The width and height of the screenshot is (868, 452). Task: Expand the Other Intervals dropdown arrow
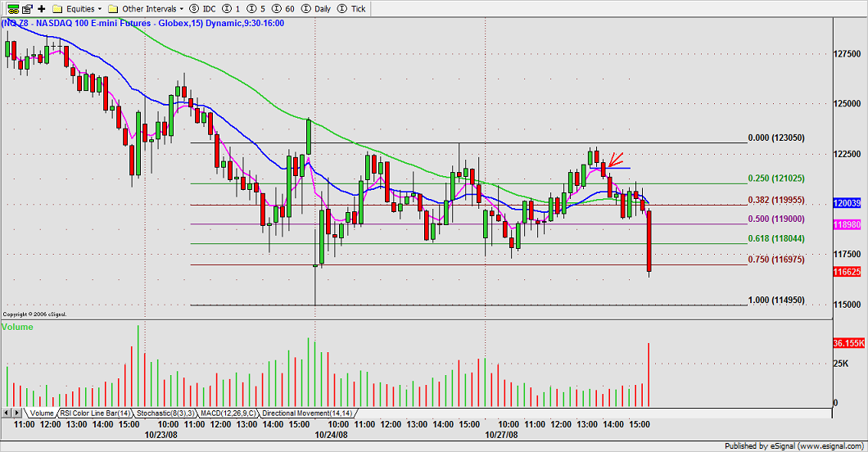click(x=182, y=9)
